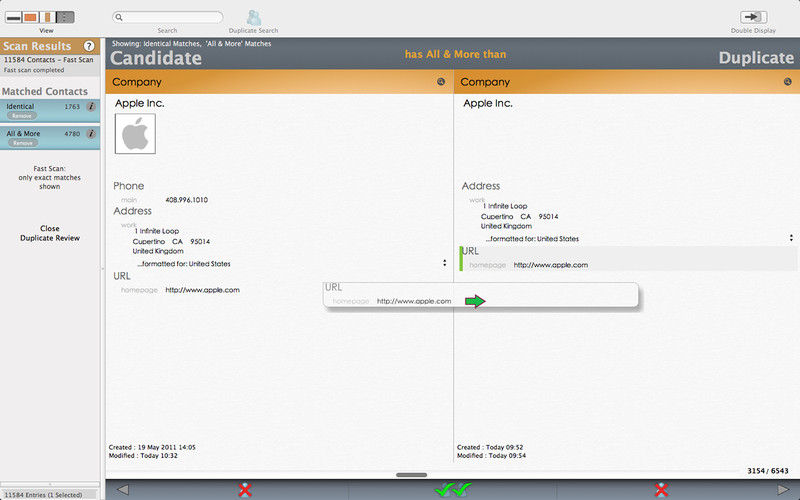Image resolution: width=800 pixels, height=500 pixels.
Task: Start a Duplicate Search from the toolbar
Action: coord(254,21)
